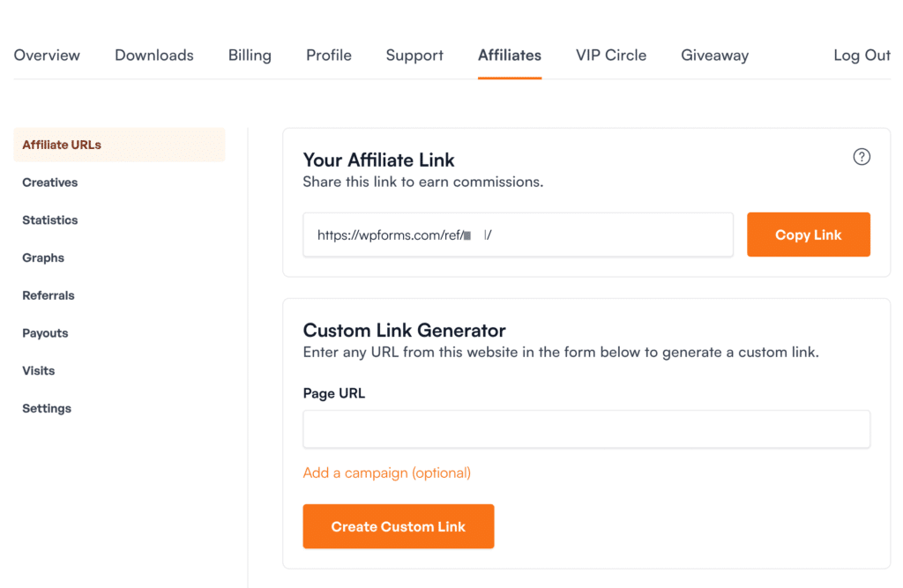
Task: Click Log Out in the navigation
Action: pyautogui.click(x=862, y=55)
